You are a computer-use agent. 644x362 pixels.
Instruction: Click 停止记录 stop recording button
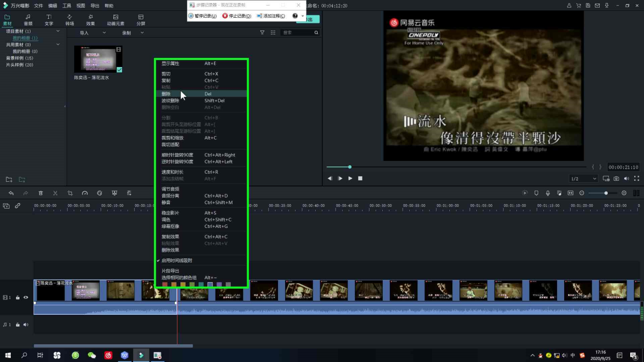(x=236, y=16)
